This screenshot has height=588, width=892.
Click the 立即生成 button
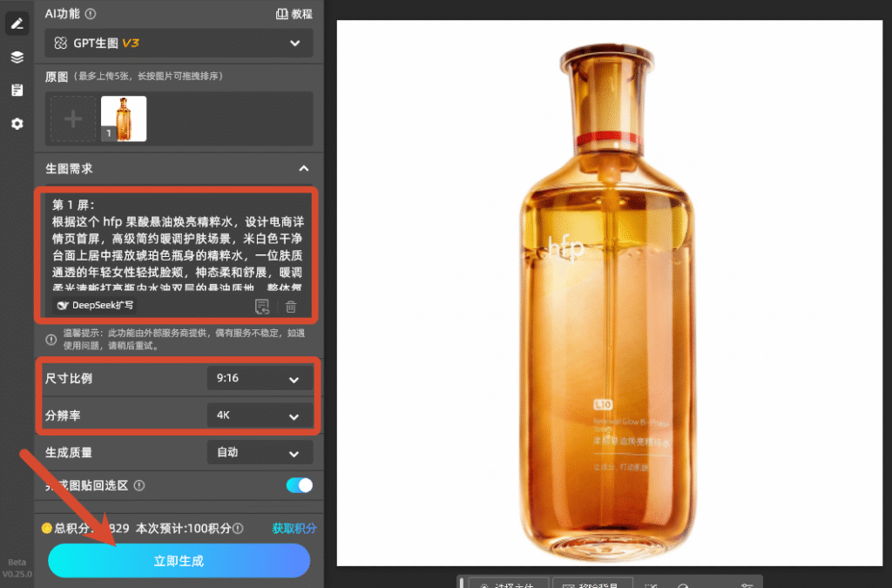point(179,561)
